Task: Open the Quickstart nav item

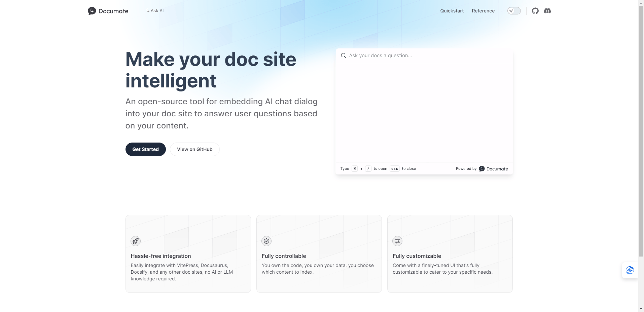Action: click(x=452, y=10)
